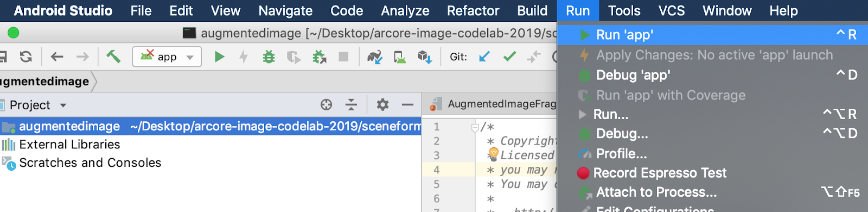Hide the Project tool window minus button
This screenshot has height=212, width=868.
pyautogui.click(x=407, y=104)
